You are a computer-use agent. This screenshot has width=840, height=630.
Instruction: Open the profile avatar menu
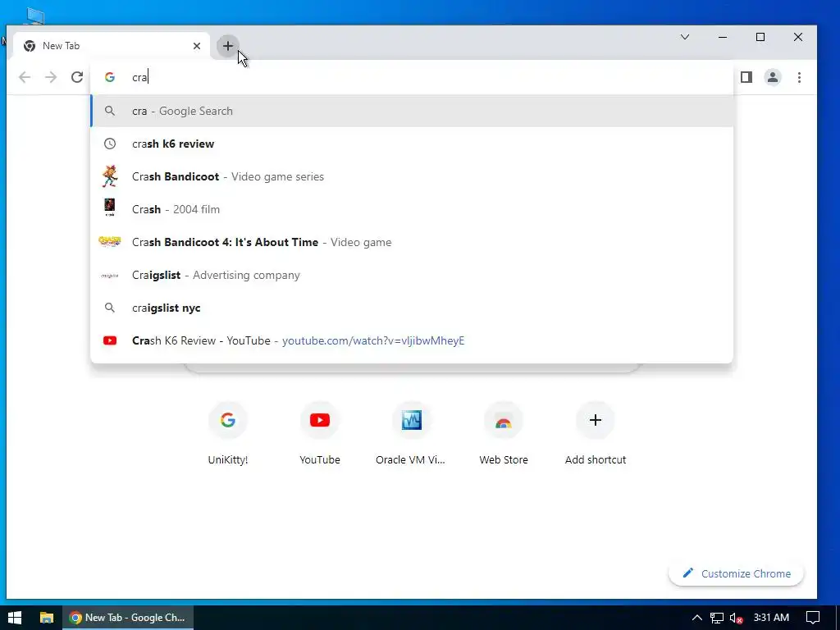(x=773, y=77)
